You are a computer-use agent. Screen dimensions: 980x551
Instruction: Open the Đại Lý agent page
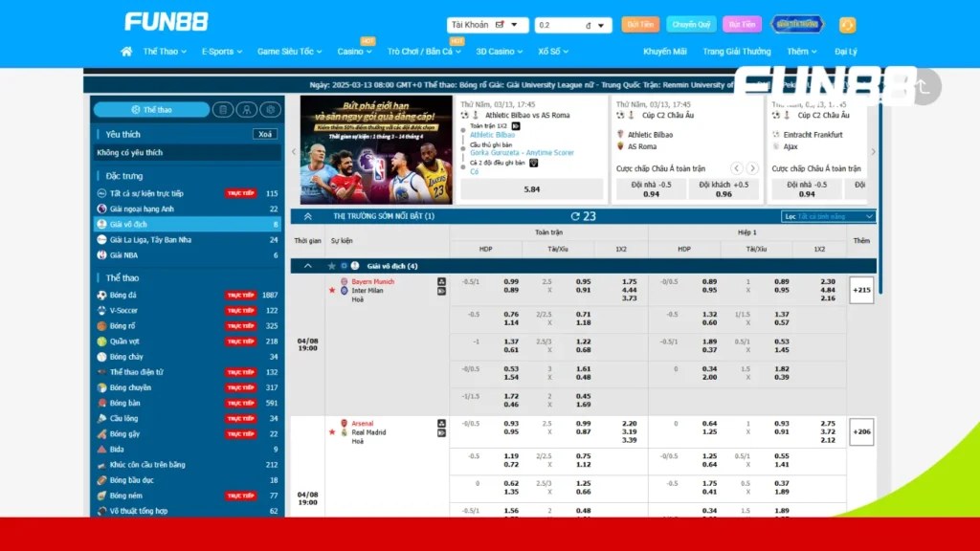[846, 52]
